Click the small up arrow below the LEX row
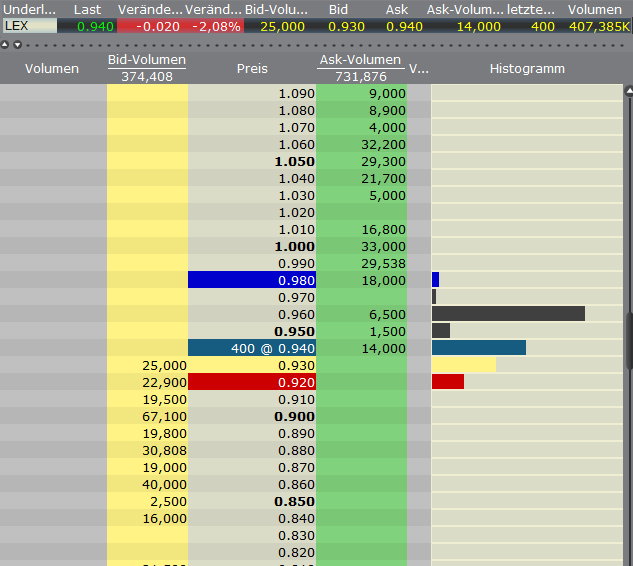Viewport: 633px width, 566px height. coord(5,44)
